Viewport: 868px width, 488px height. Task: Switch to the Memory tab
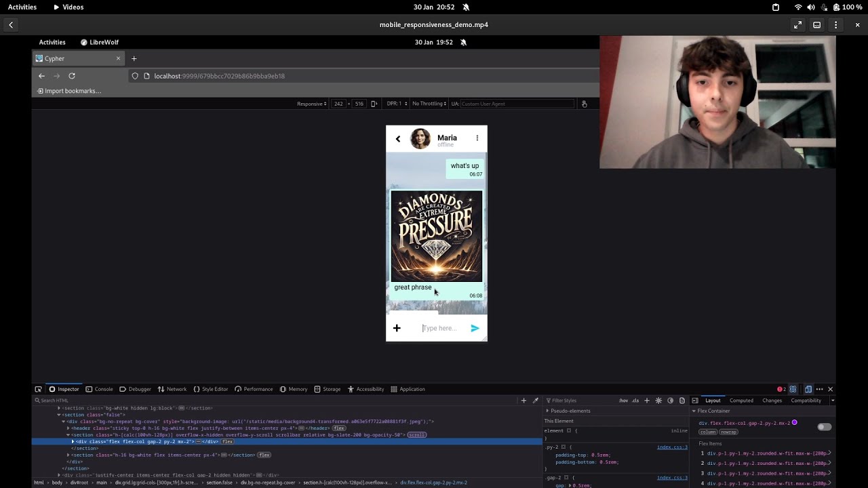tap(293, 389)
